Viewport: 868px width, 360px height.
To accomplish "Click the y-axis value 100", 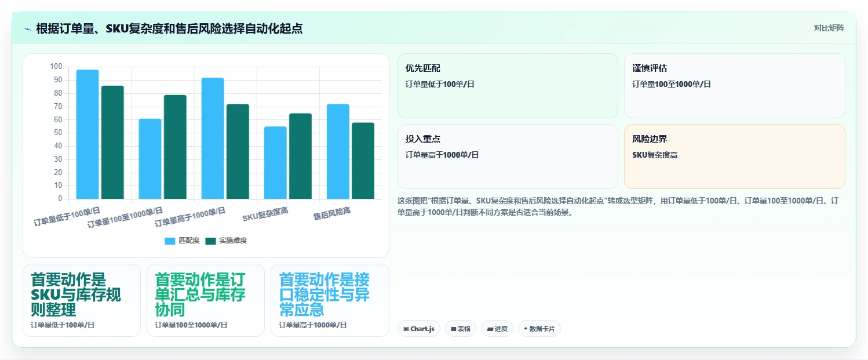I will coord(56,67).
